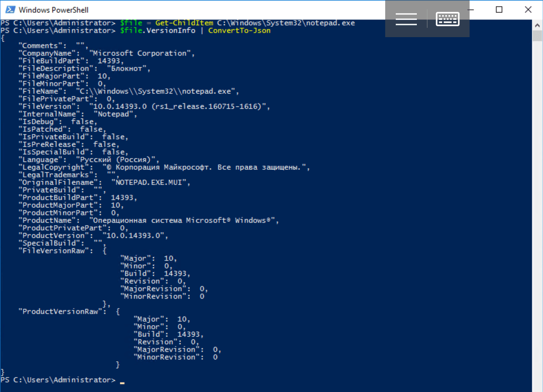Screen dimensions: 543x392
Task: Click the "Language" Русский (Россия) line
Action: pyautogui.click(x=89, y=160)
